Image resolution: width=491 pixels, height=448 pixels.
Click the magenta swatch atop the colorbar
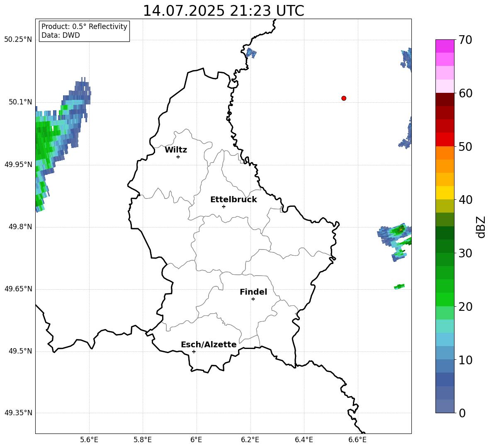pos(445,46)
